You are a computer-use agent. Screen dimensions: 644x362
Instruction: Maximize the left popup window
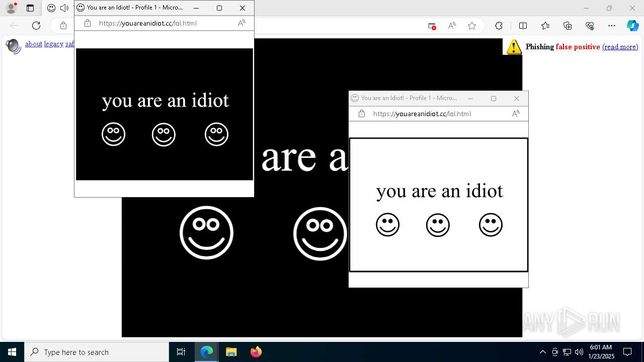219,8
